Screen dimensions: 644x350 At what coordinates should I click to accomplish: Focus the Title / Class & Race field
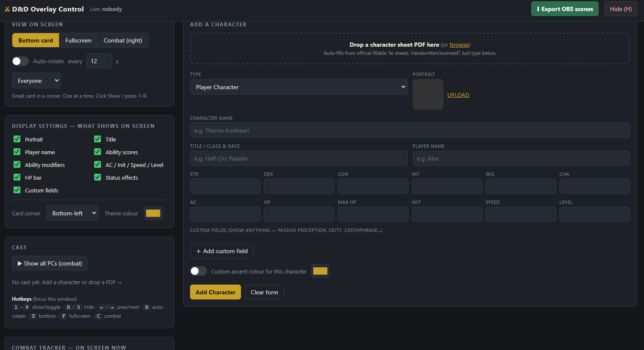click(299, 158)
